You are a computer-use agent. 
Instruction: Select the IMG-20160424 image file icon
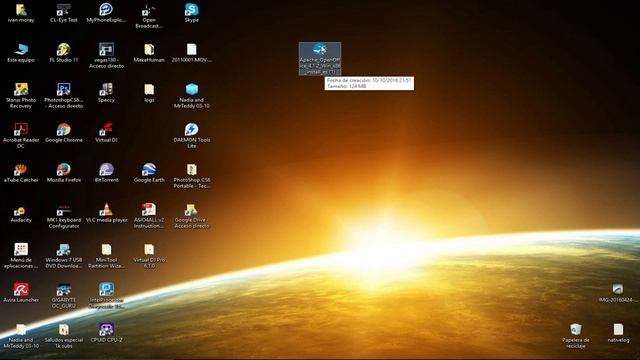(x=618, y=290)
